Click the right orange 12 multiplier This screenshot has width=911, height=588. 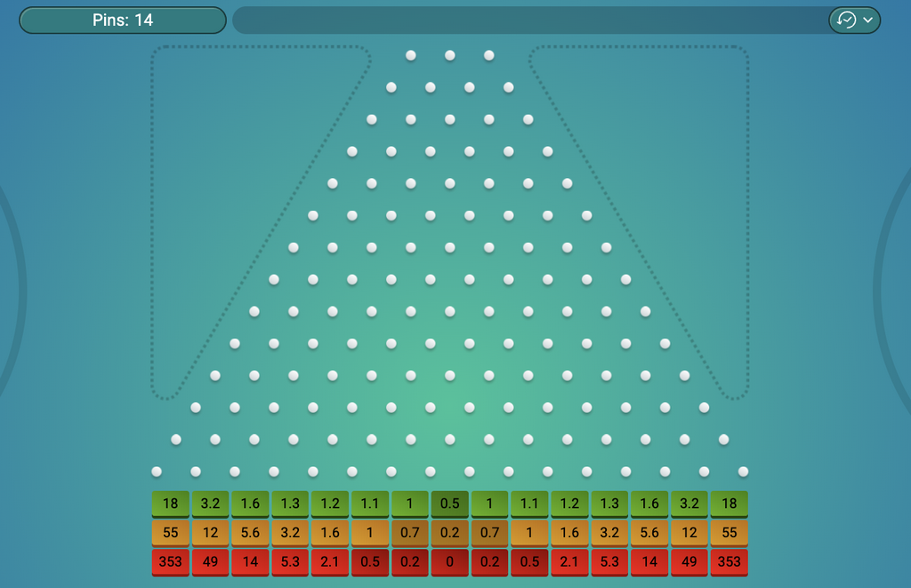click(689, 533)
